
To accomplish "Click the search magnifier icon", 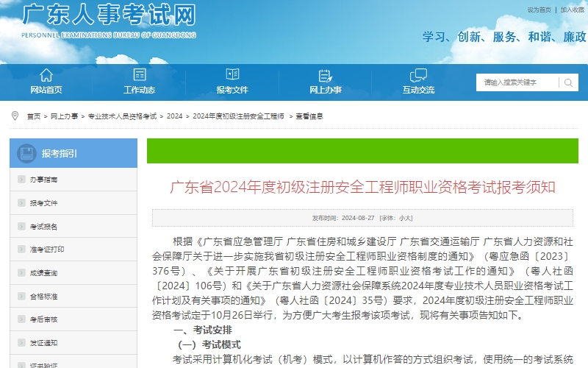I will (x=568, y=82).
